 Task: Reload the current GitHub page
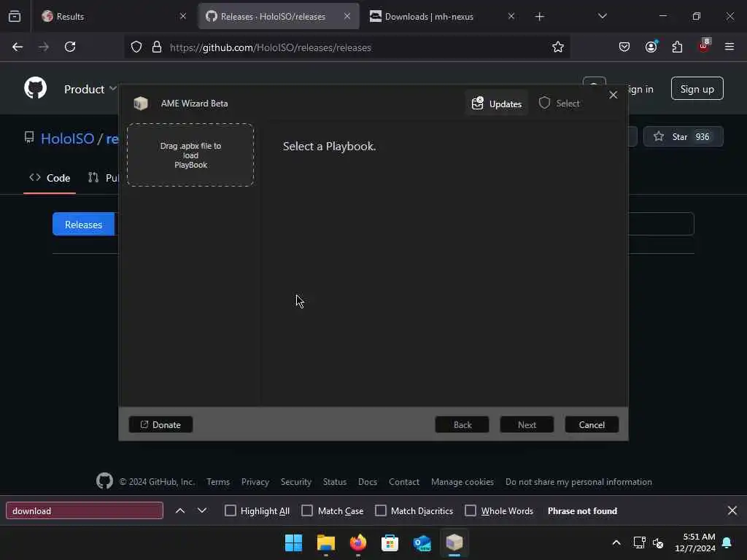[x=70, y=47]
